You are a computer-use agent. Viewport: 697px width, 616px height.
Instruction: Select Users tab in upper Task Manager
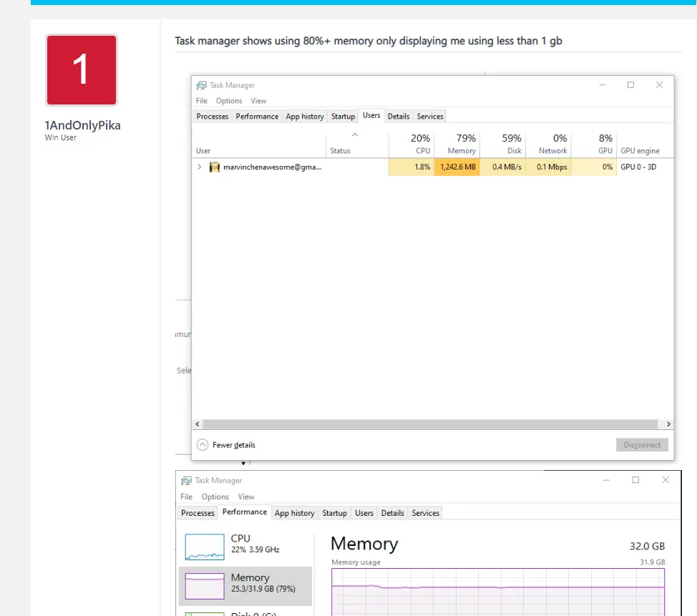click(371, 116)
